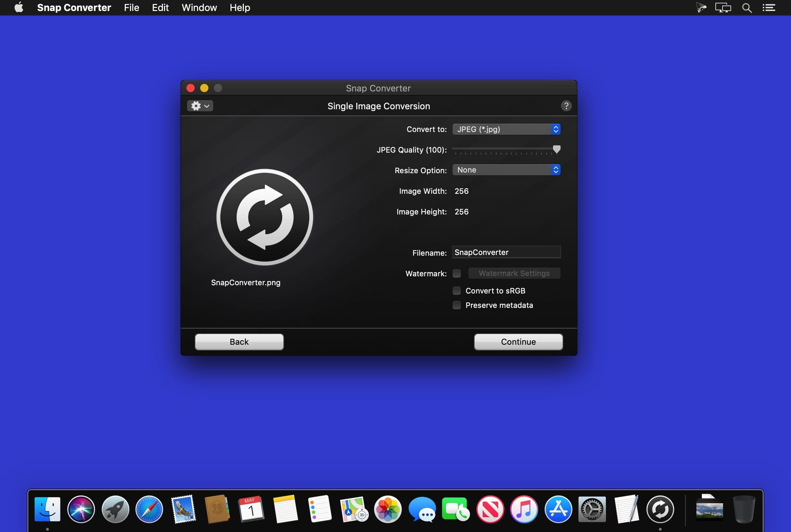Open the Edit menu
The width and height of the screenshot is (791, 532).
tap(160, 8)
